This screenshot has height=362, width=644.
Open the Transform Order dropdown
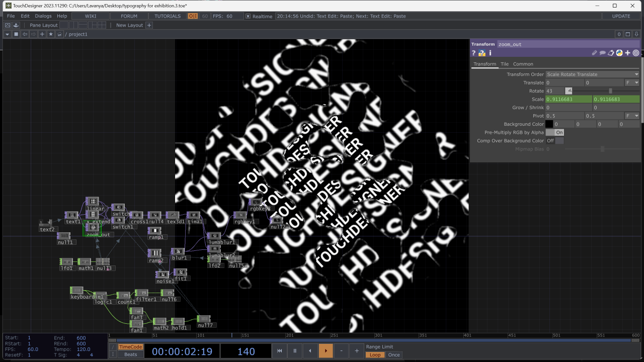[x=593, y=74]
